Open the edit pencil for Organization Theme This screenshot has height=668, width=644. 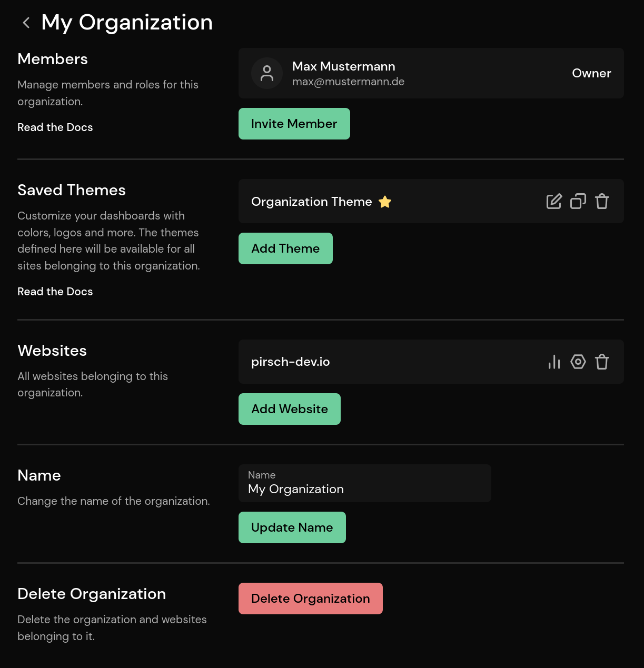click(553, 201)
